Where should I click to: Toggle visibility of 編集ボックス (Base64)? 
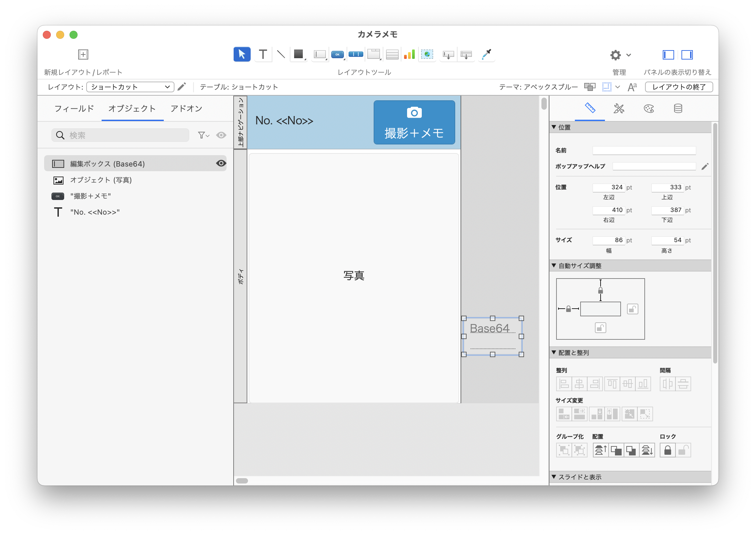[x=221, y=163]
